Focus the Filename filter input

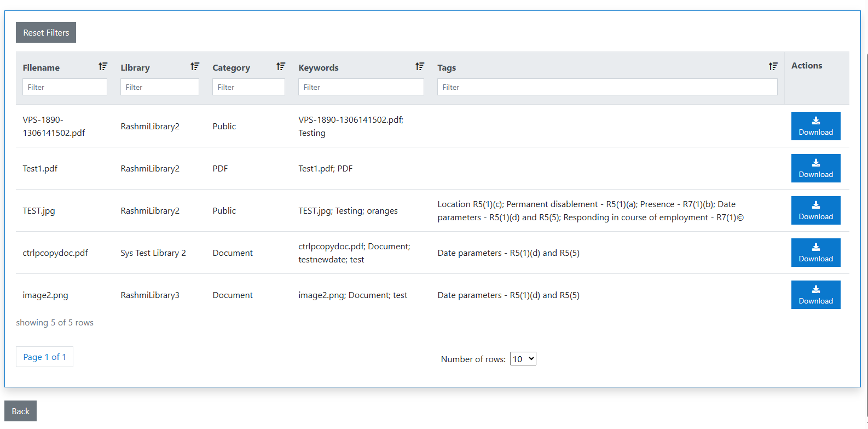click(x=65, y=87)
